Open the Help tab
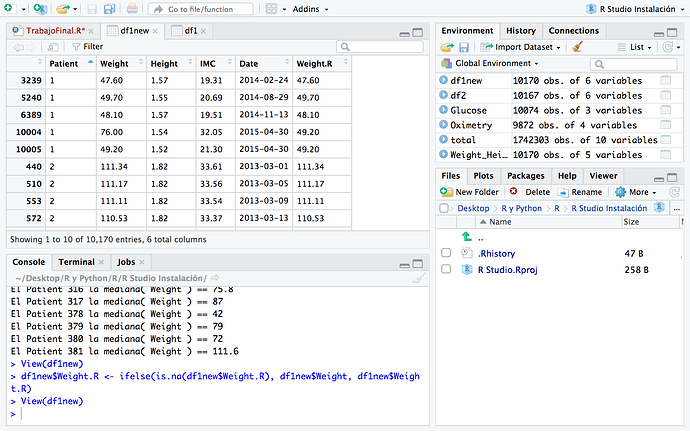The width and height of the screenshot is (690, 431). point(567,176)
